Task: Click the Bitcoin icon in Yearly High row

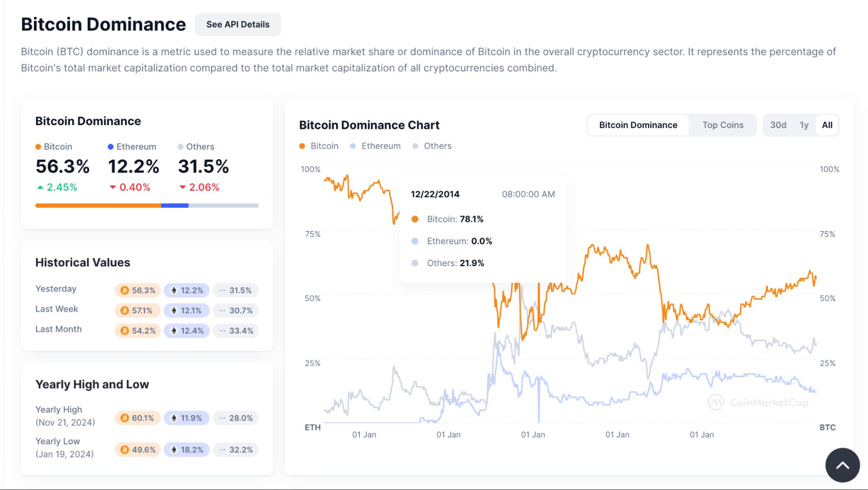Action: coord(125,418)
